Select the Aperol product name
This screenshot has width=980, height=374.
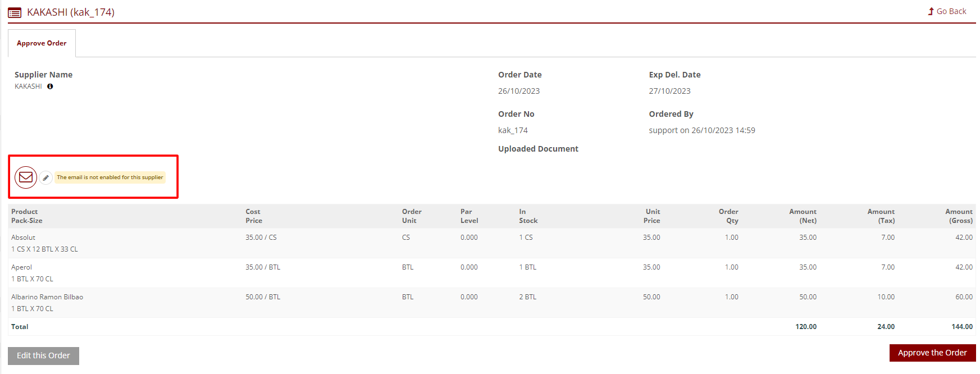(21, 267)
